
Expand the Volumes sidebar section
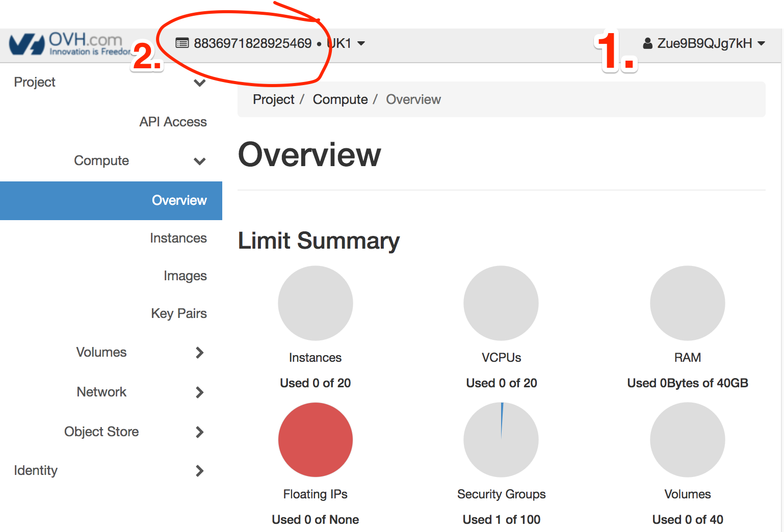pyautogui.click(x=199, y=352)
